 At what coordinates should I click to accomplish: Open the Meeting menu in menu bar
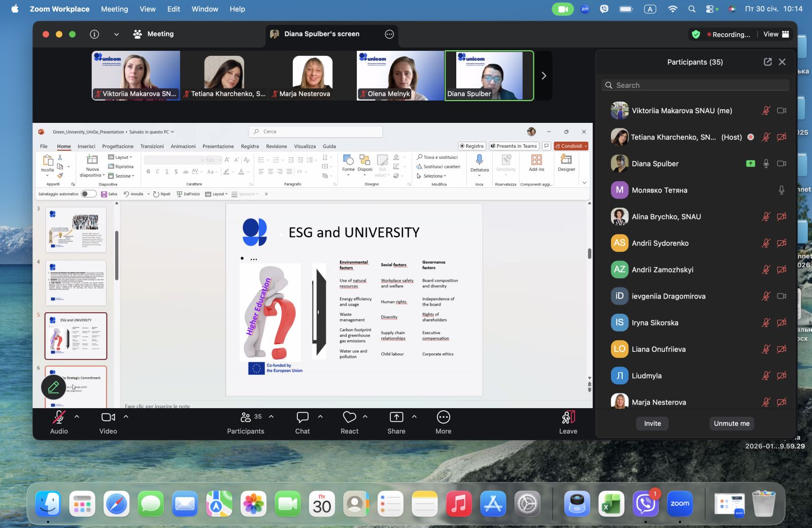[114, 9]
